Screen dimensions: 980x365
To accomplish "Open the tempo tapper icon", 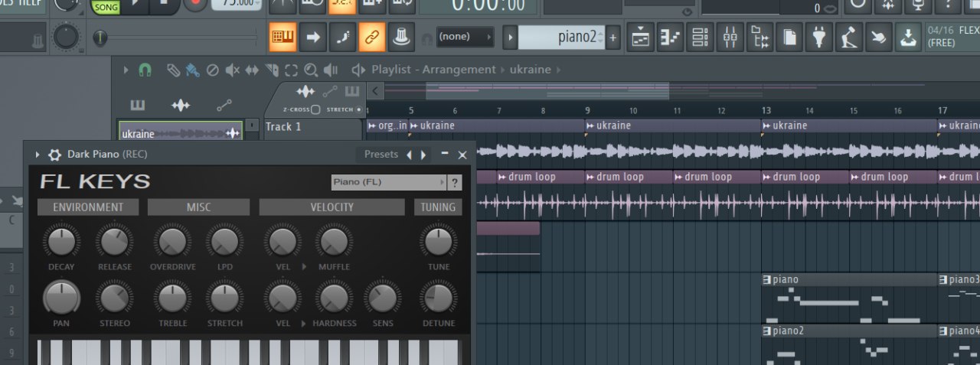I will 848,37.
